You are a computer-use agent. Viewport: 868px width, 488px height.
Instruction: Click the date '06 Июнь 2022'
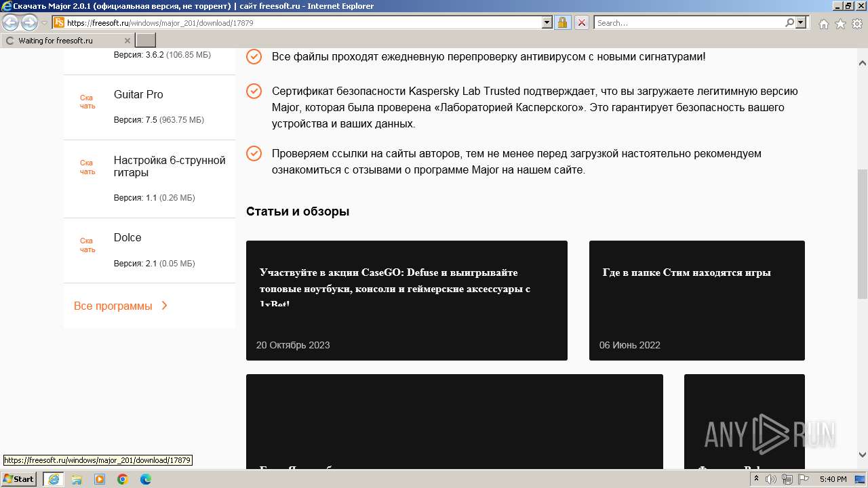pos(630,345)
